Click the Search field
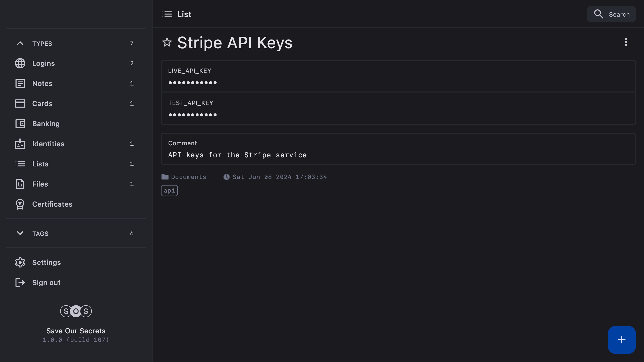The width and height of the screenshot is (644, 362). 611,14
